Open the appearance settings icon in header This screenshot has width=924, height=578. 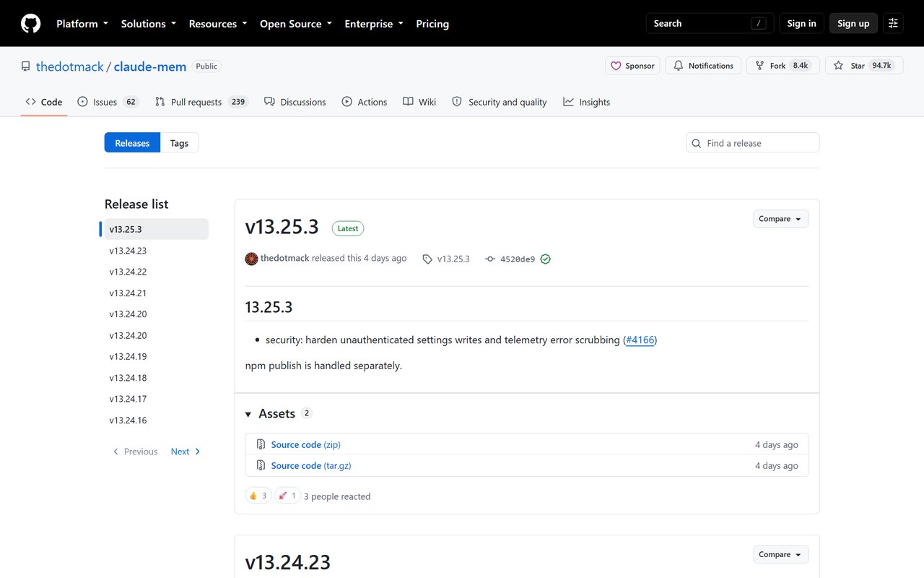coord(893,23)
